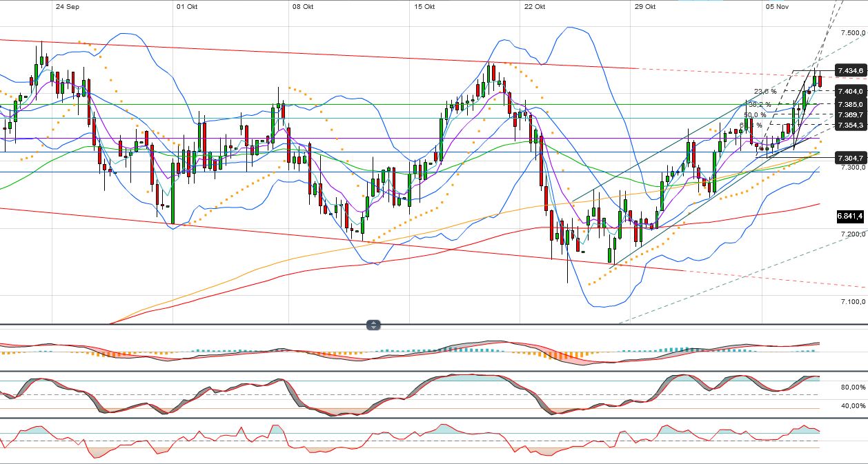Click the 7.200,0 axis value

coord(854,234)
